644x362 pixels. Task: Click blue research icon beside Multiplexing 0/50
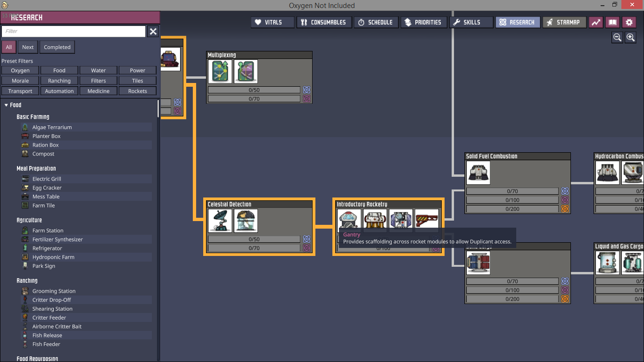[307, 90]
